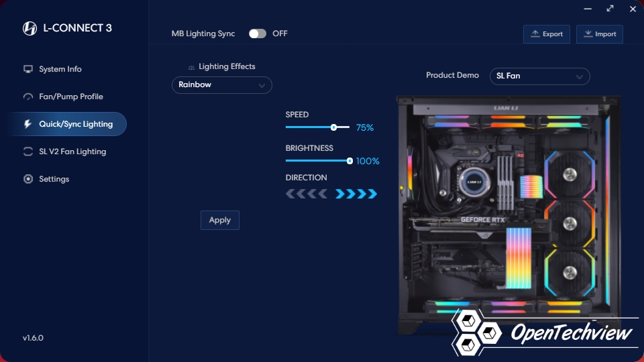644x362 pixels.
Task: Set direction to right arrows
Action: pyautogui.click(x=356, y=194)
